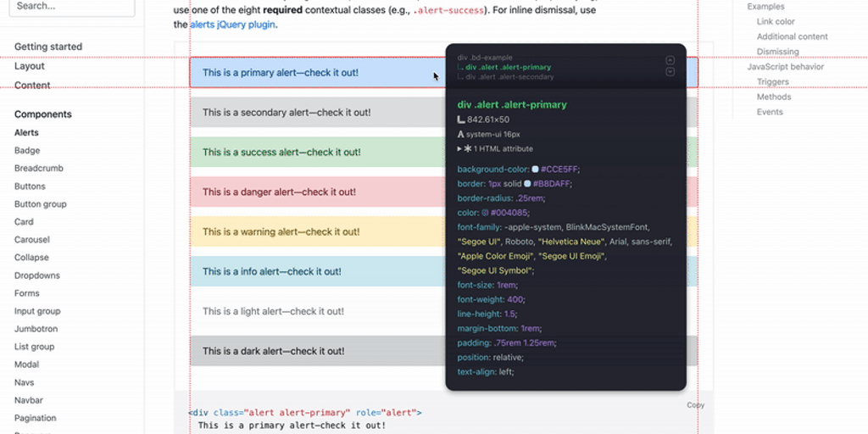Screen dimensions: 868x434
Task: Select div .bd-example parent in inspector tree
Action: 485,58
